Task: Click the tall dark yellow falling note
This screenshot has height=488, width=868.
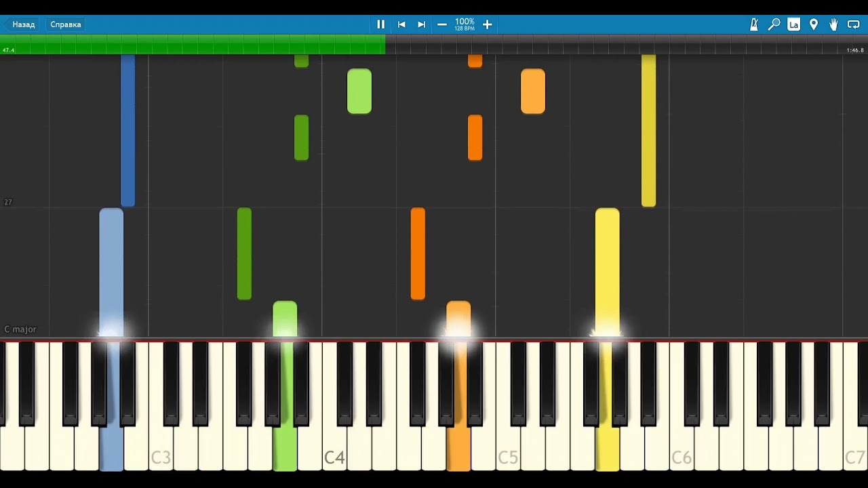Action: (x=648, y=130)
